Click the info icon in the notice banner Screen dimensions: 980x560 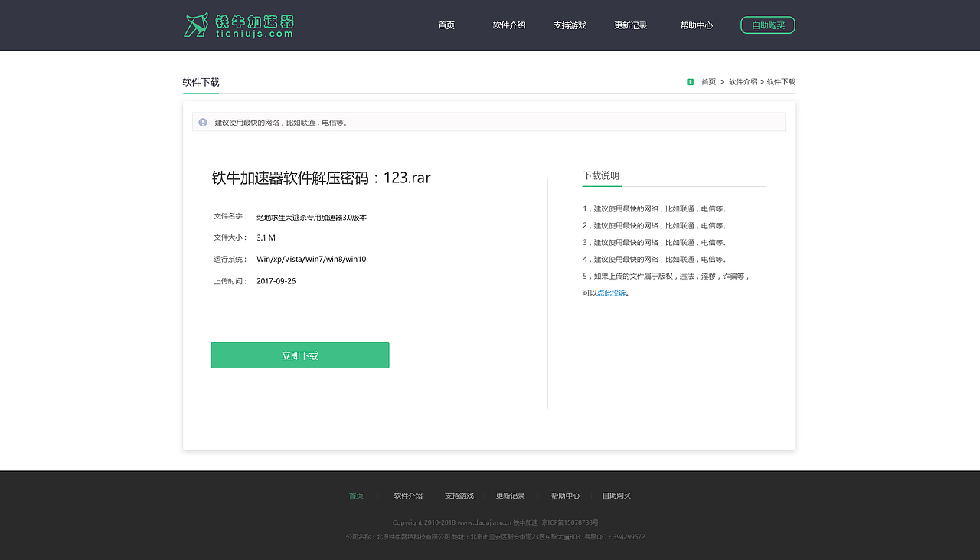202,122
